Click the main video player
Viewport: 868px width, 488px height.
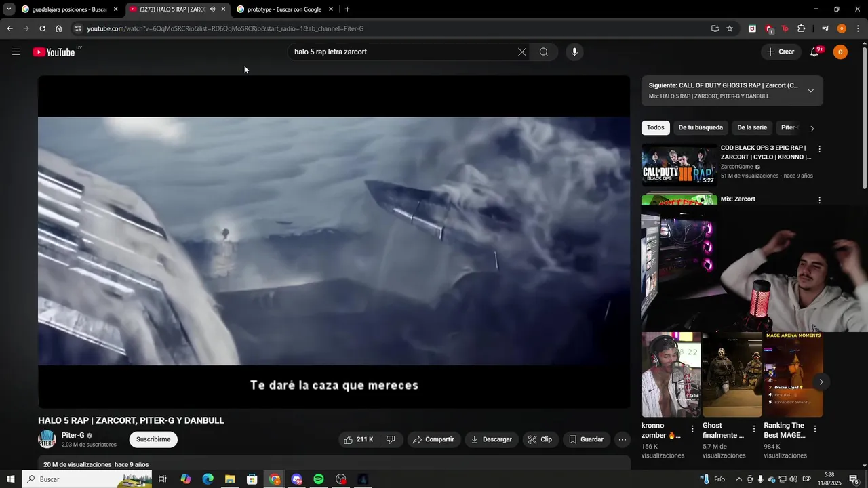coord(334,241)
